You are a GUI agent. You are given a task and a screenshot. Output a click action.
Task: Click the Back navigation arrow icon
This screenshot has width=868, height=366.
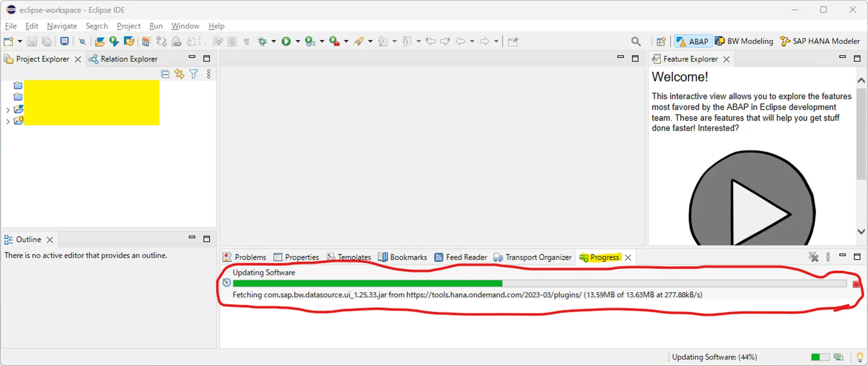click(x=460, y=41)
